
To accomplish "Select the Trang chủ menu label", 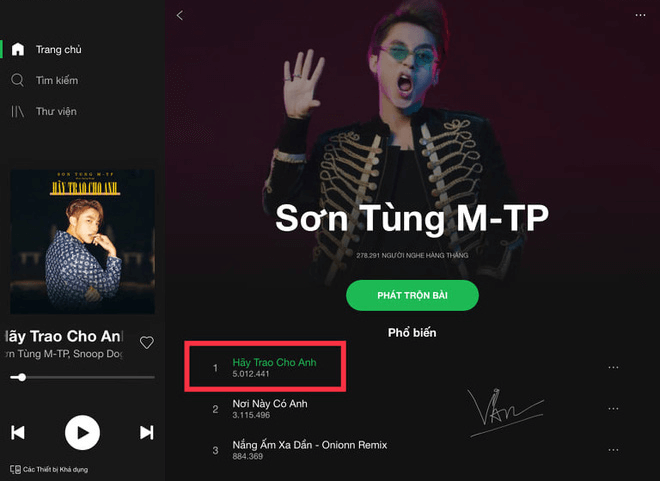I will click(x=59, y=50).
